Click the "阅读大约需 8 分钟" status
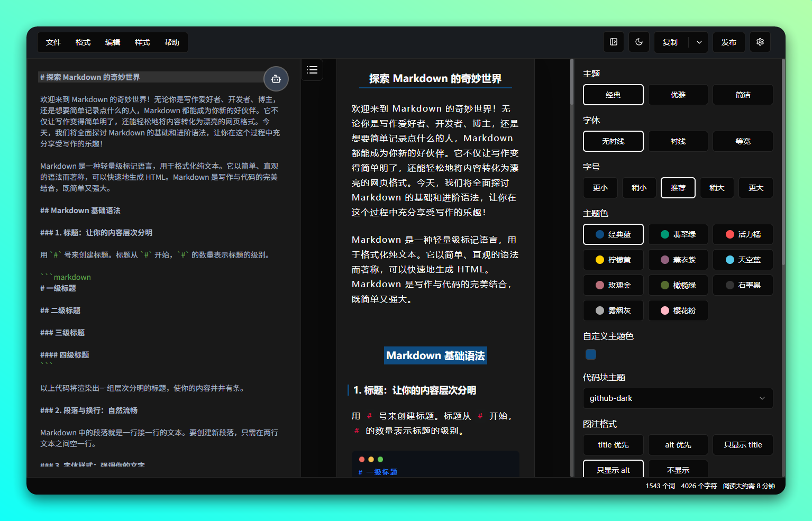 pos(749,486)
